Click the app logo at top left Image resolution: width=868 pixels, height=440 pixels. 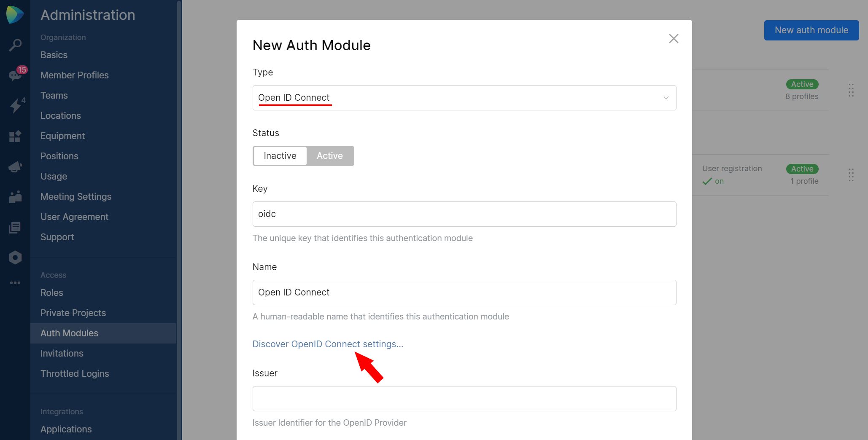click(15, 14)
